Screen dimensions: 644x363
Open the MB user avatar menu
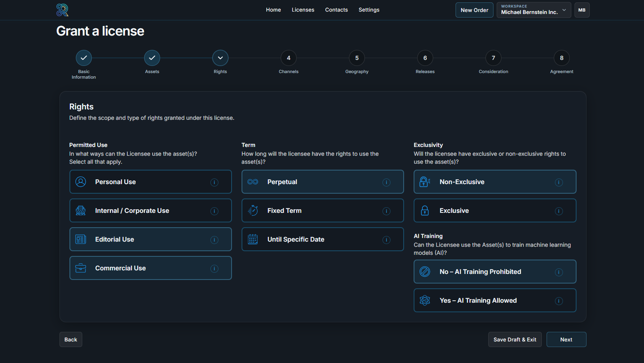(x=582, y=10)
